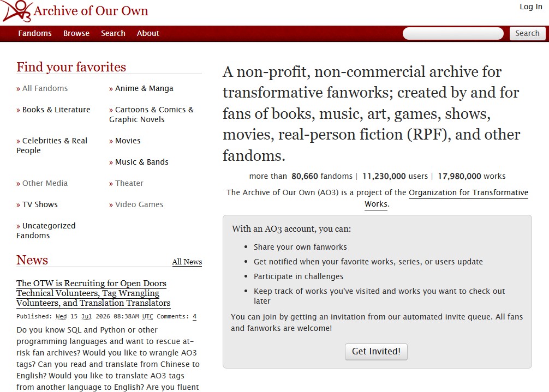Visit Organization for Transformative Works link

(447, 198)
